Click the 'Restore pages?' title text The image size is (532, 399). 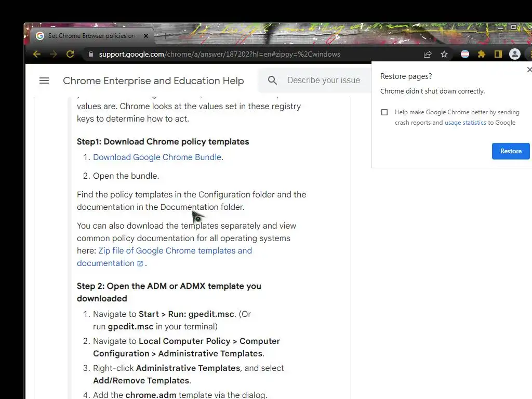tap(406, 76)
